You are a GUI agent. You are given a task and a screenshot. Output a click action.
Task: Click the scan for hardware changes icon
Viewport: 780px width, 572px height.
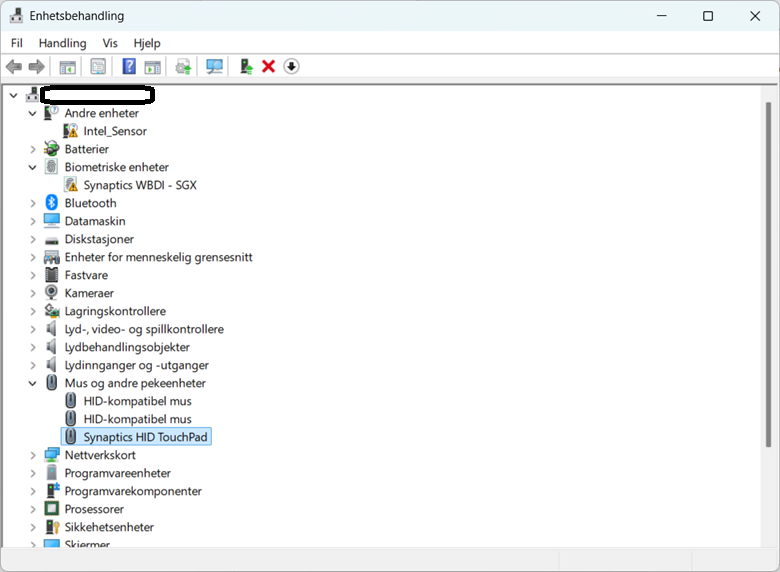214,66
